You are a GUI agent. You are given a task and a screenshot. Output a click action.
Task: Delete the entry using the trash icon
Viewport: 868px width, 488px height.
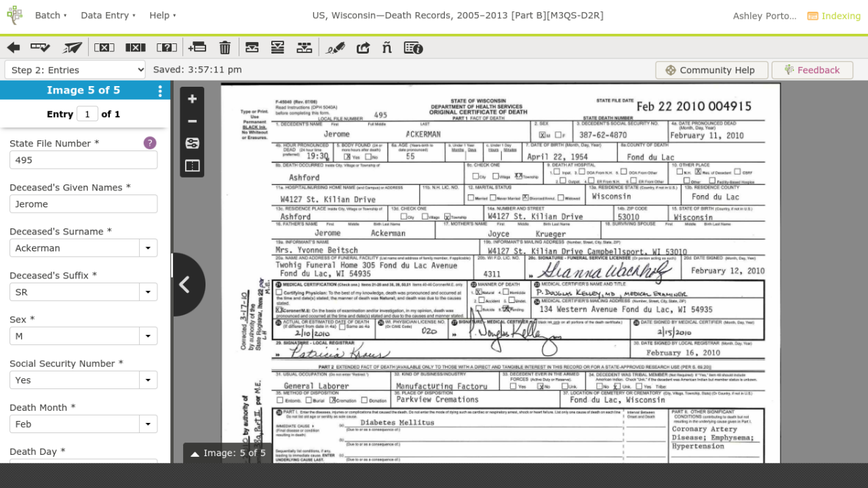click(225, 47)
